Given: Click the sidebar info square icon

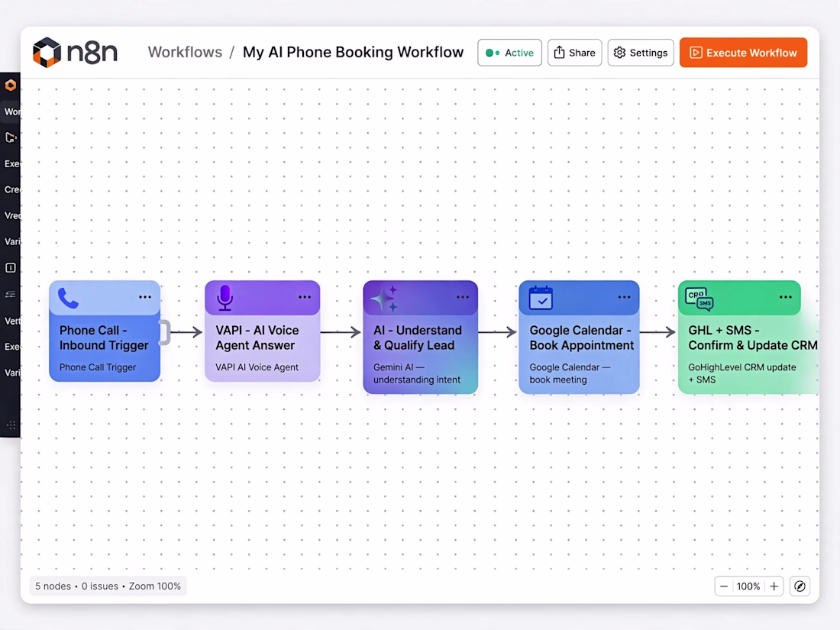Looking at the screenshot, I should pos(10,268).
